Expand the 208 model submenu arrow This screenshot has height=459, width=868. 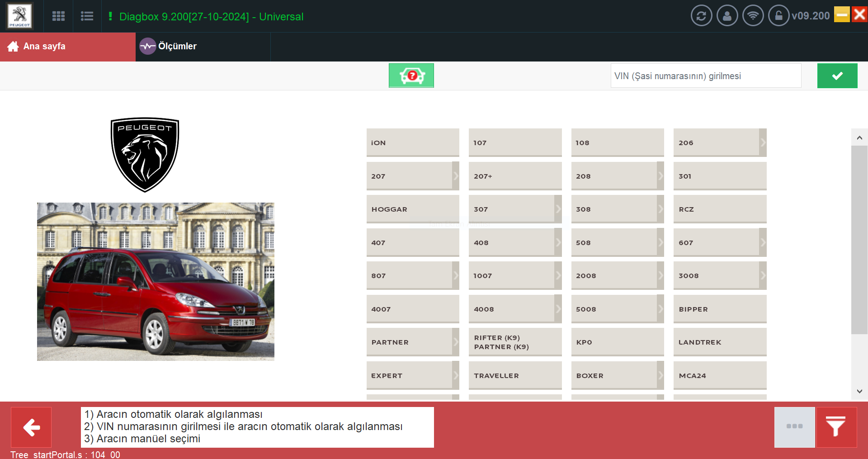click(660, 176)
